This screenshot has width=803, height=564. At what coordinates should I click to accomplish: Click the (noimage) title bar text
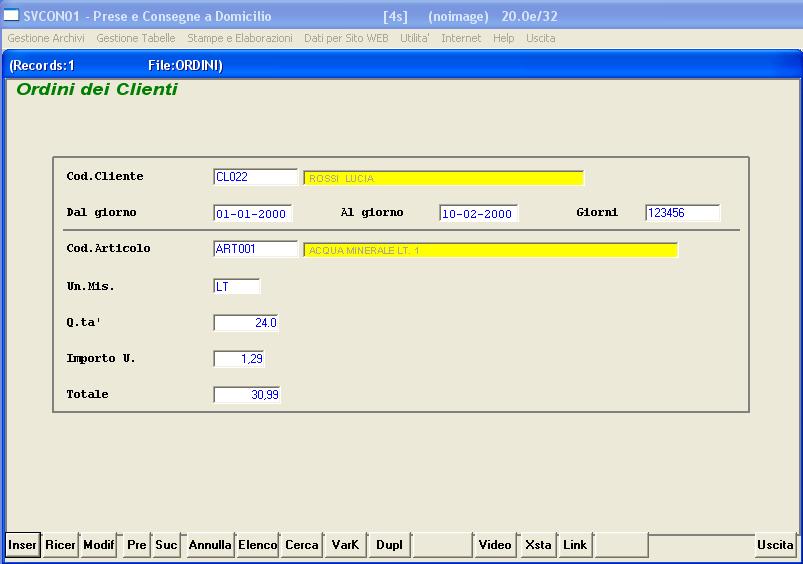tap(458, 16)
